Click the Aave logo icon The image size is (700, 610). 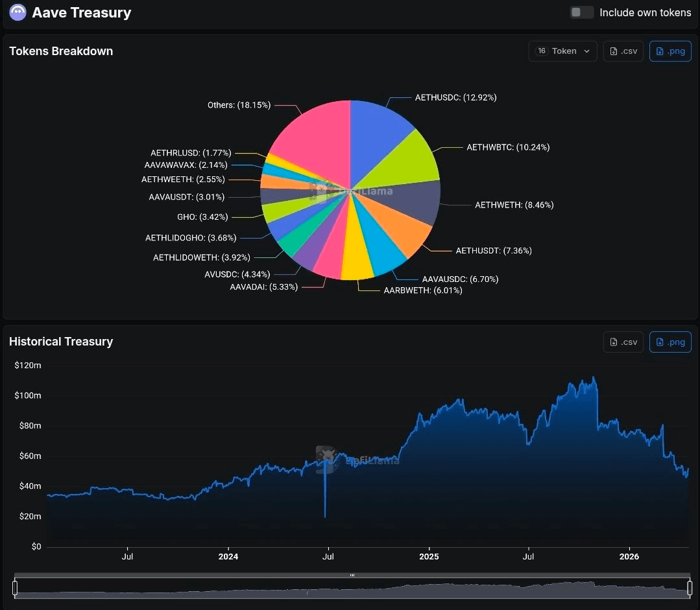[18, 12]
